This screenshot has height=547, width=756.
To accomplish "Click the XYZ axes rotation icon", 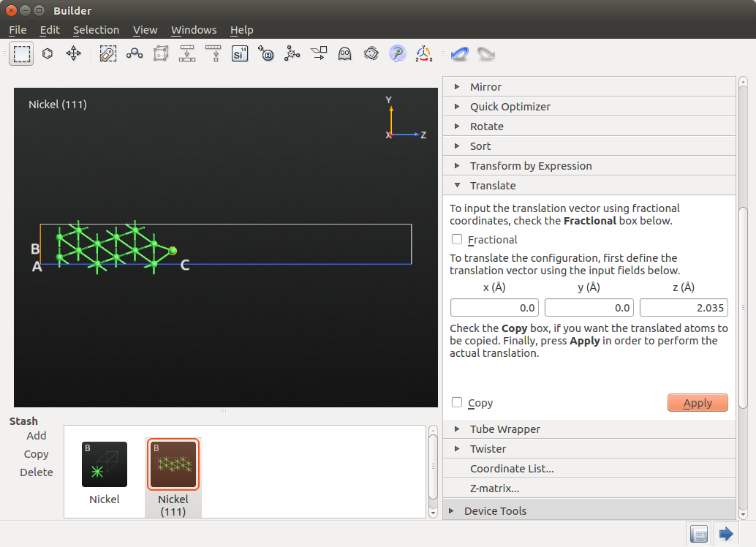I will click(x=423, y=53).
